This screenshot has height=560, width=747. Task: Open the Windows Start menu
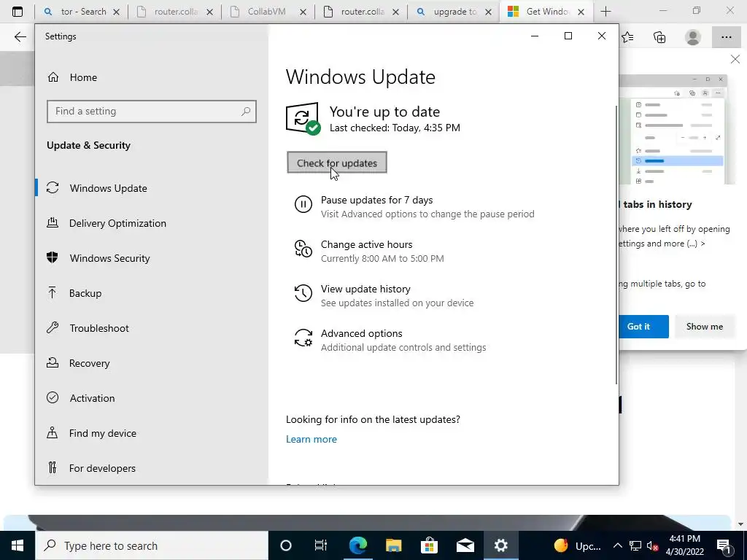tap(18, 545)
